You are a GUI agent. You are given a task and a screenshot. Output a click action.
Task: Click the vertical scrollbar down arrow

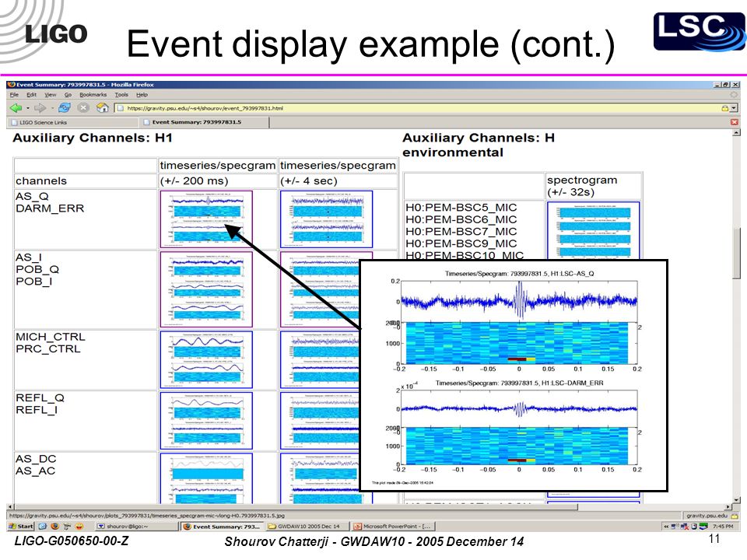coord(737,499)
